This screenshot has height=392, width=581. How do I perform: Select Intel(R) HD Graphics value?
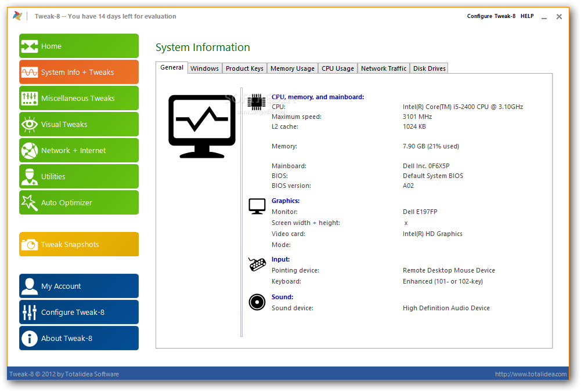[x=432, y=234]
